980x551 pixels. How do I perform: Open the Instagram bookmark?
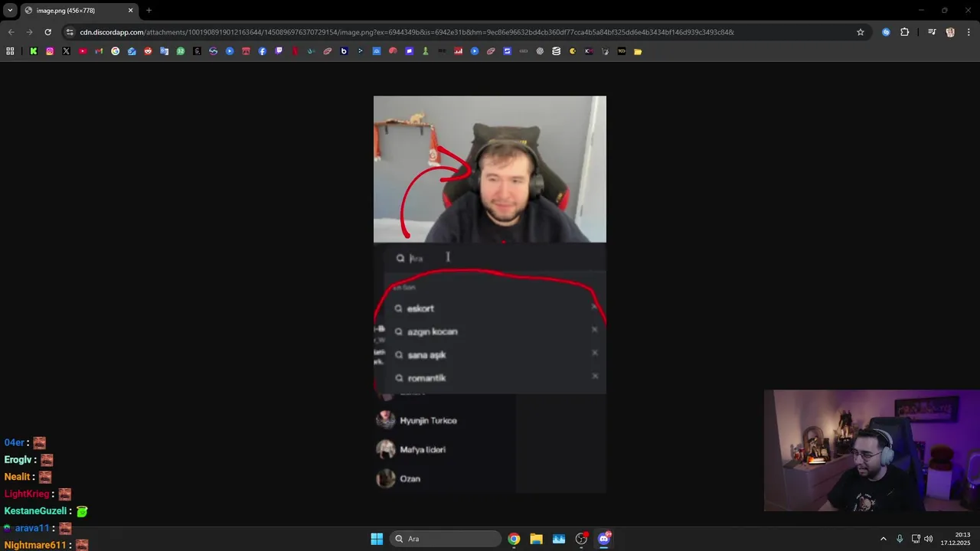[50, 51]
